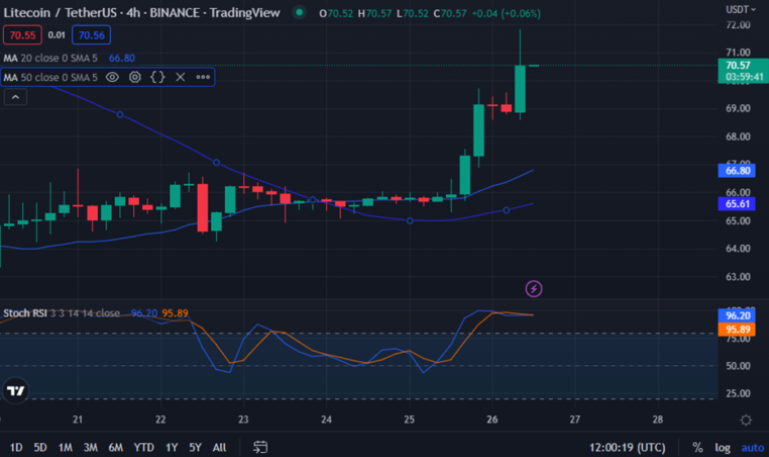Screen dimensions: 769x457
Task: Select the 1M time range
Action: click(65, 447)
